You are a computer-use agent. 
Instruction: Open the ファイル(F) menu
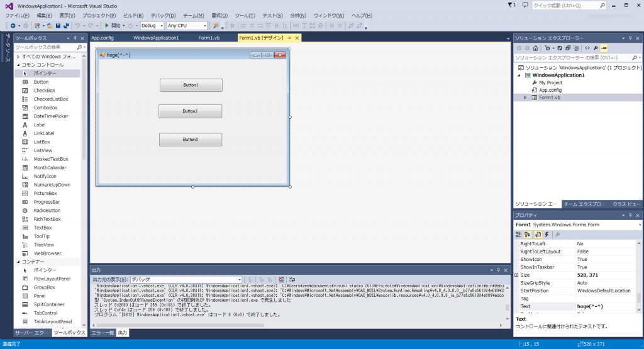coord(17,16)
